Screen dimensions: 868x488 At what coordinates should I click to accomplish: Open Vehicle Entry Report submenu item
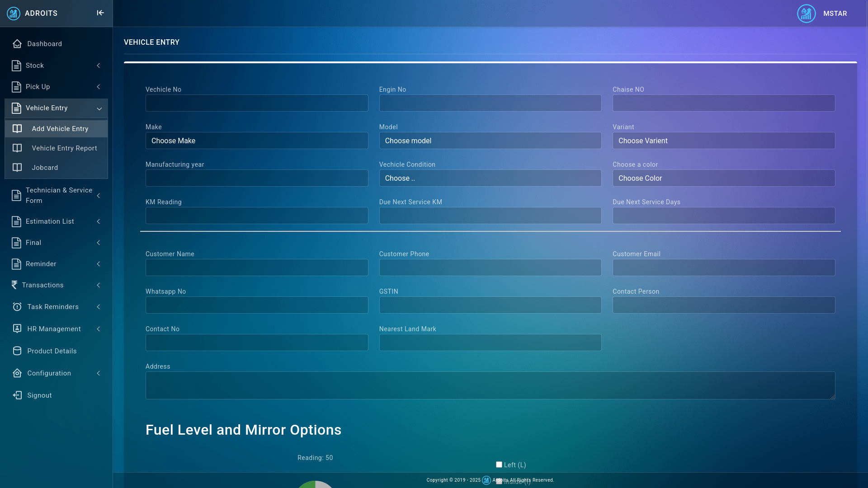(x=64, y=148)
